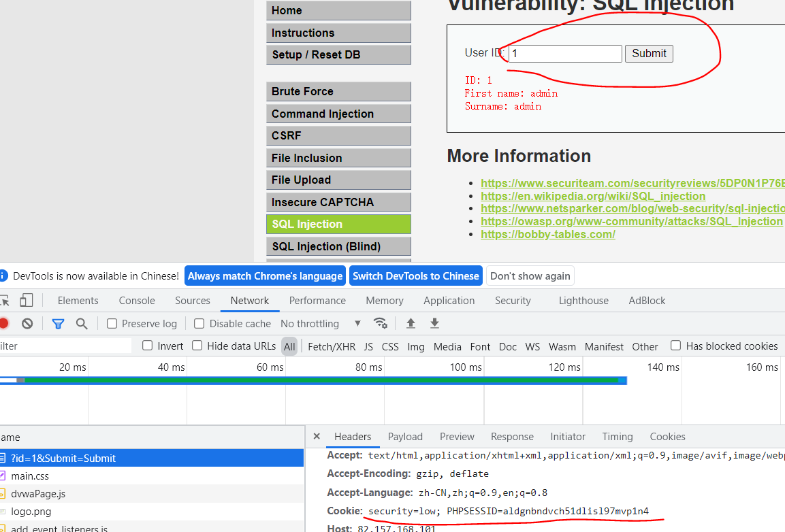Check Has blocked cookies checkbox
Screen dimensions: 785x532
(x=676, y=346)
